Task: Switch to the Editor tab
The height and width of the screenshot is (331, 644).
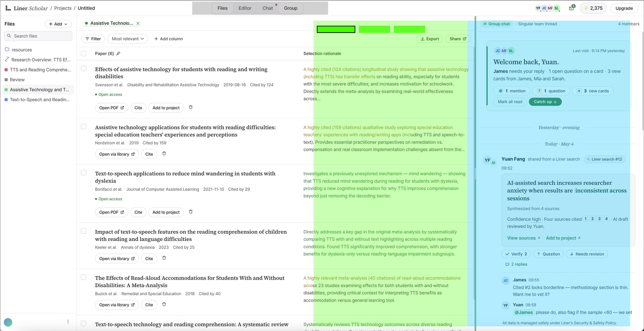Action: [245, 8]
